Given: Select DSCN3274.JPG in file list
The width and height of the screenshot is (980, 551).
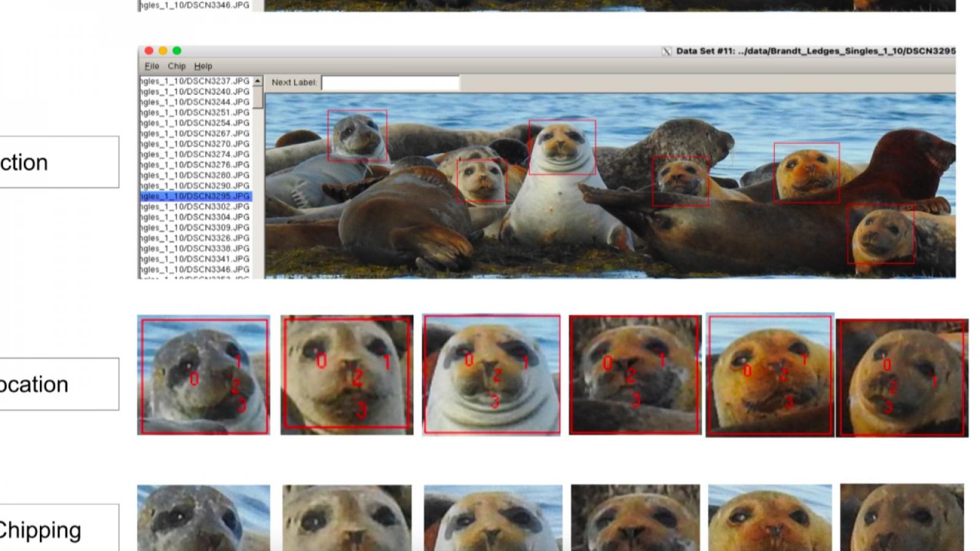Looking at the screenshot, I should click(x=195, y=154).
